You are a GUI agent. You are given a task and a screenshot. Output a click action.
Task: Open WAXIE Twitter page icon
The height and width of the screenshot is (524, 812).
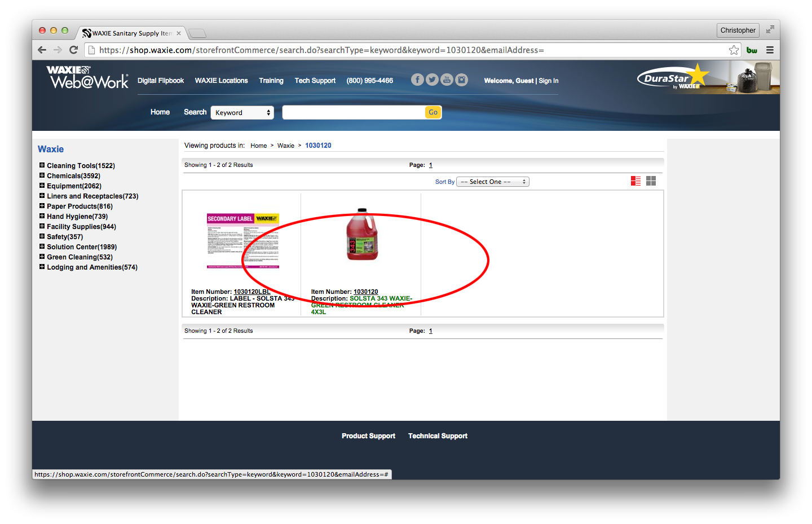[x=432, y=80]
